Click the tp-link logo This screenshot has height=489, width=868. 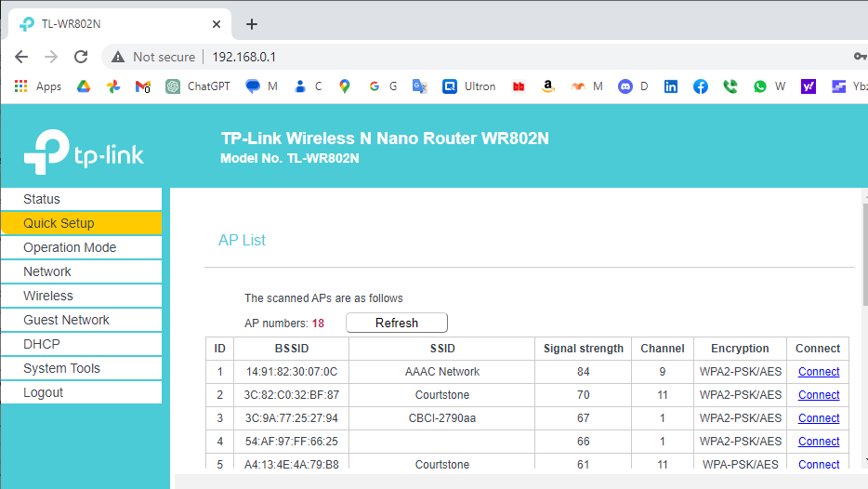pyautogui.click(x=85, y=152)
